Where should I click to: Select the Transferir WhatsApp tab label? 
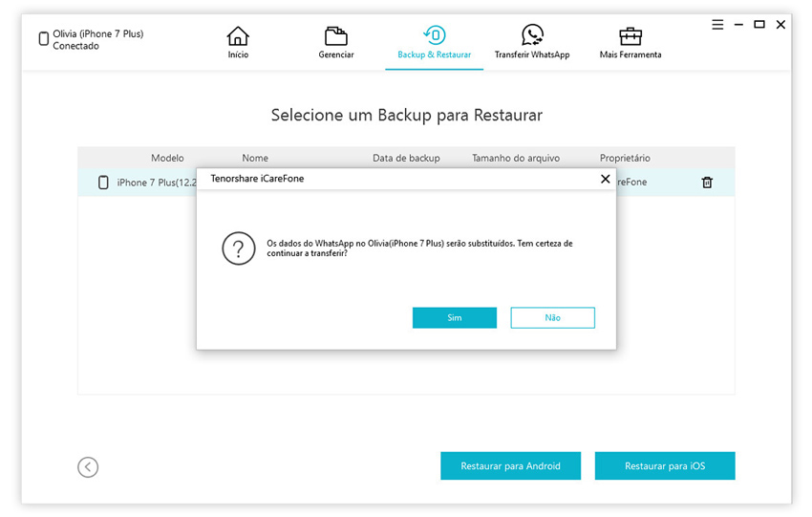pyautogui.click(x=532, y=54)
